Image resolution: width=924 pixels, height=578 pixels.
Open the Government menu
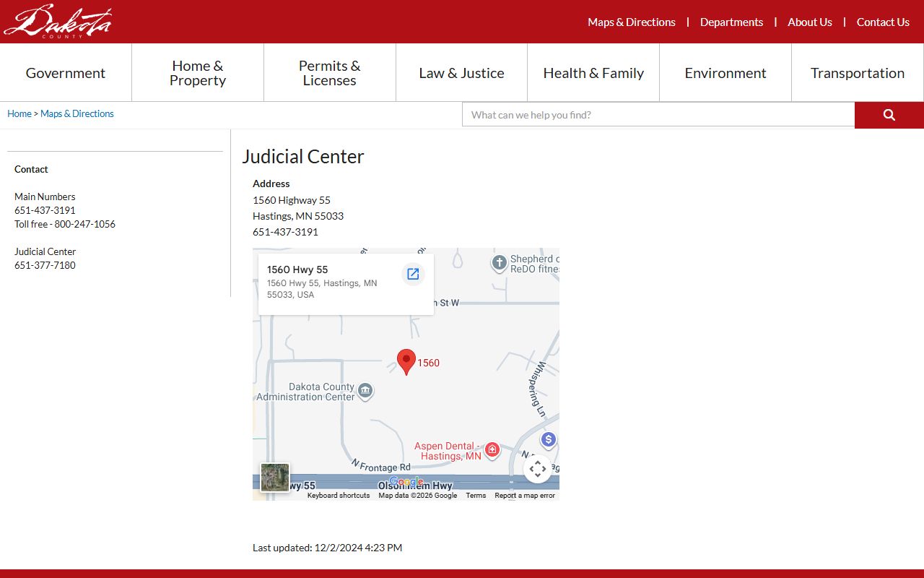[x=66, y=73]
